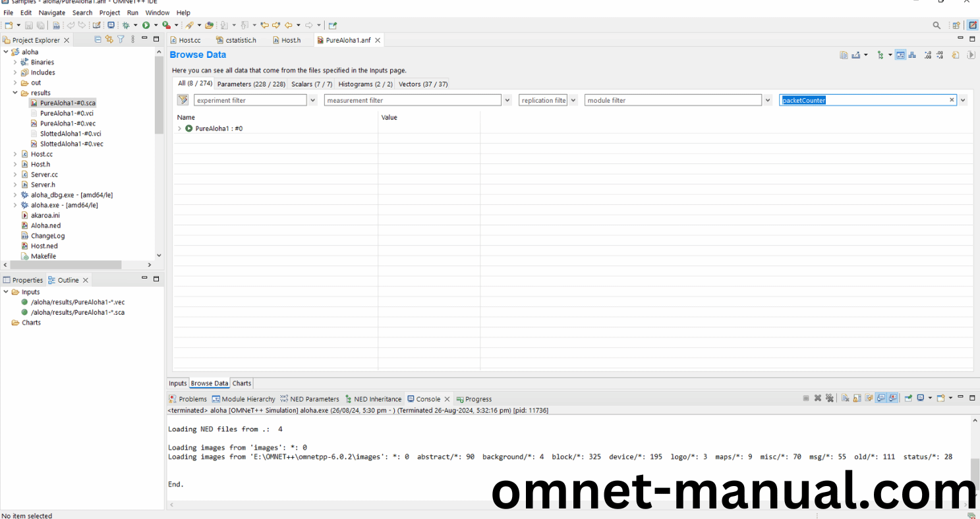Click the green Run button in toolbar

pos(146,25)
